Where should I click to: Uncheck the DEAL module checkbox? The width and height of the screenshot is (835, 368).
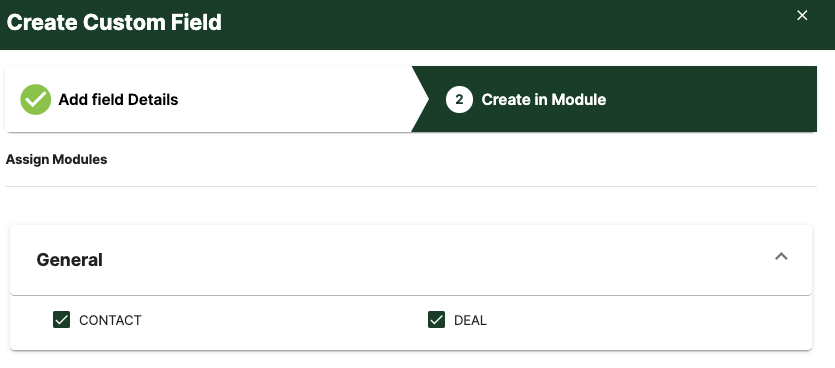coord(437,320)
